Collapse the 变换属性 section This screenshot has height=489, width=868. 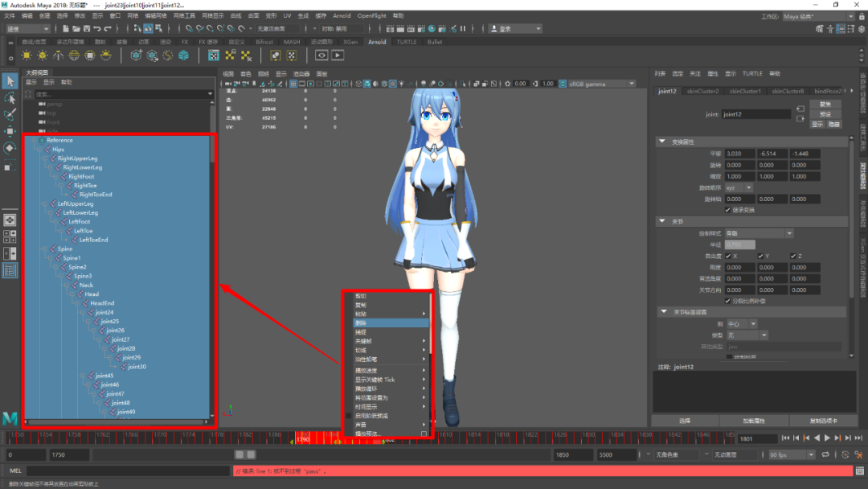coord(662,142)
